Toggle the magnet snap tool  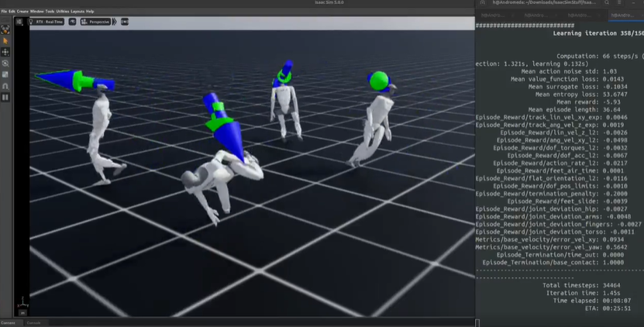click(x=5, y=86)
